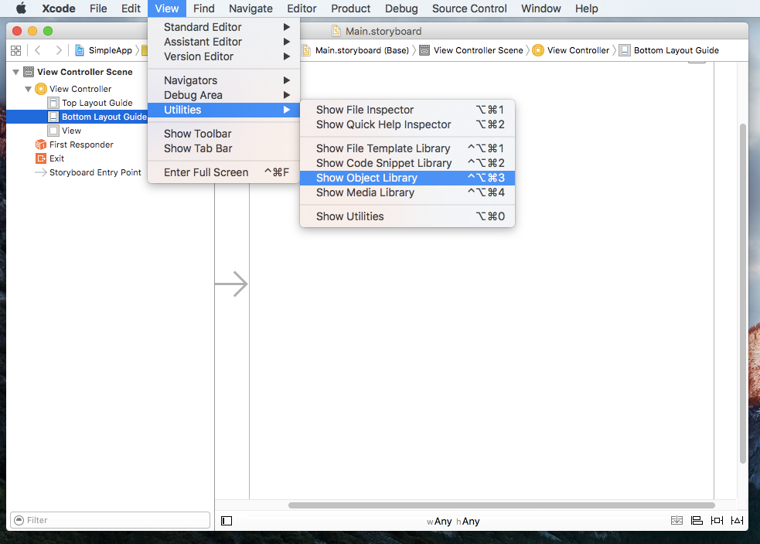Select View Controller Scene in outline
The height and width of the screenshot is (544, 760).
click(x=85, y=72)
